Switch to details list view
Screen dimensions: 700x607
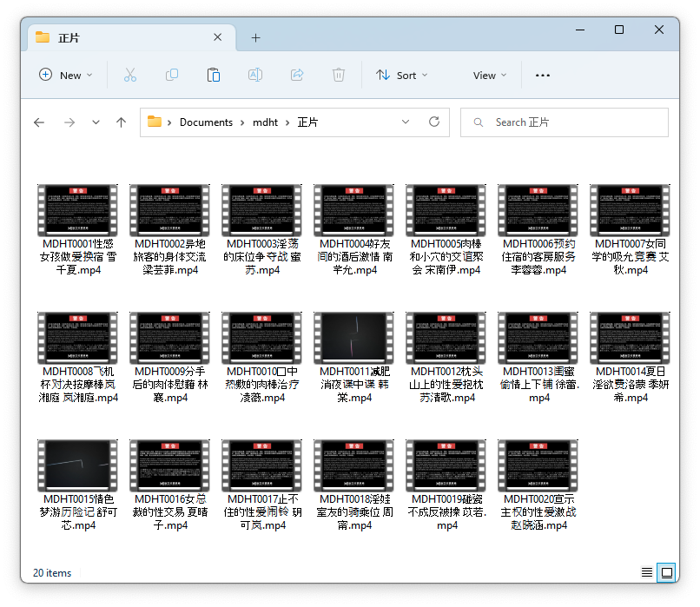[647, 572]
